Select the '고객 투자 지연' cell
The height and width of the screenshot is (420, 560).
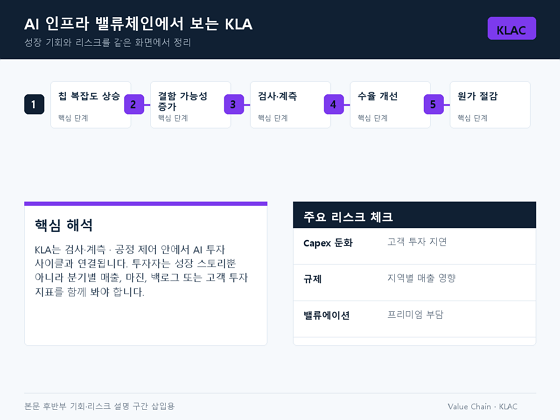(417, 242)
